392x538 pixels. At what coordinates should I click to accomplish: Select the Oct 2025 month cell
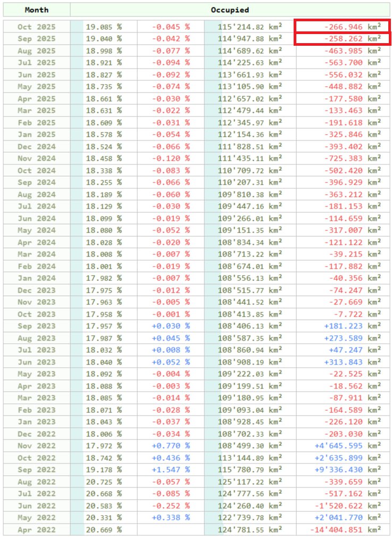pyautogui.click(x=36, y=27)
